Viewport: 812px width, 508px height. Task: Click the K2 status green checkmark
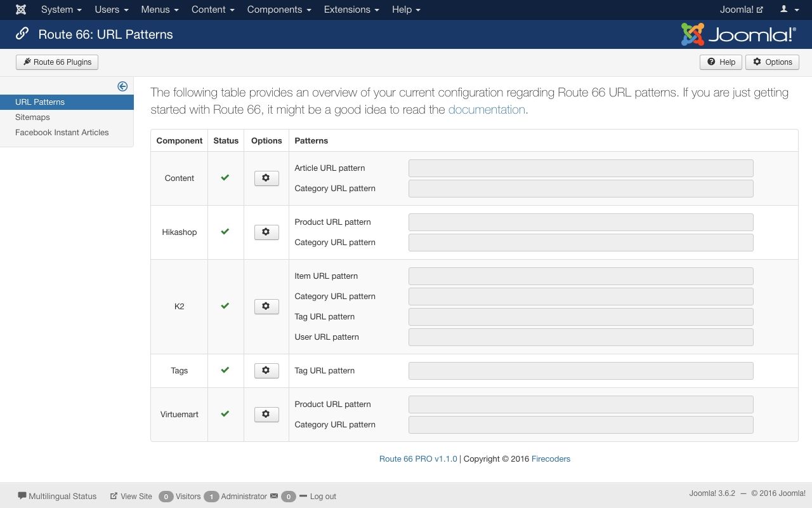[225, 306]
